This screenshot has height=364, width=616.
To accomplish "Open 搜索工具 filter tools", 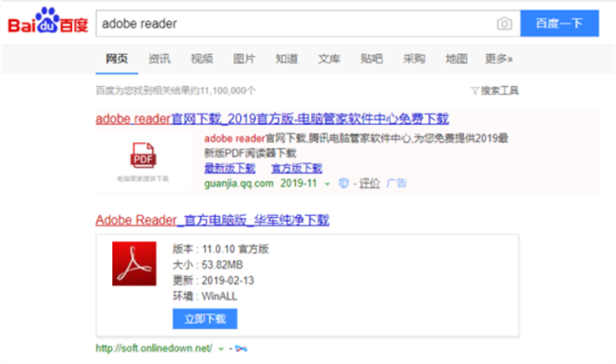I will pos(495,89).
